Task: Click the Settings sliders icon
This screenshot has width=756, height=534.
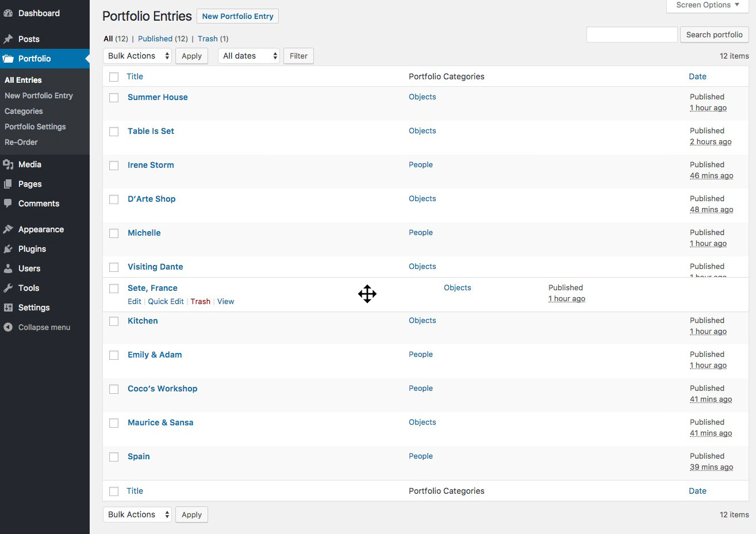Action: (8, 308)
